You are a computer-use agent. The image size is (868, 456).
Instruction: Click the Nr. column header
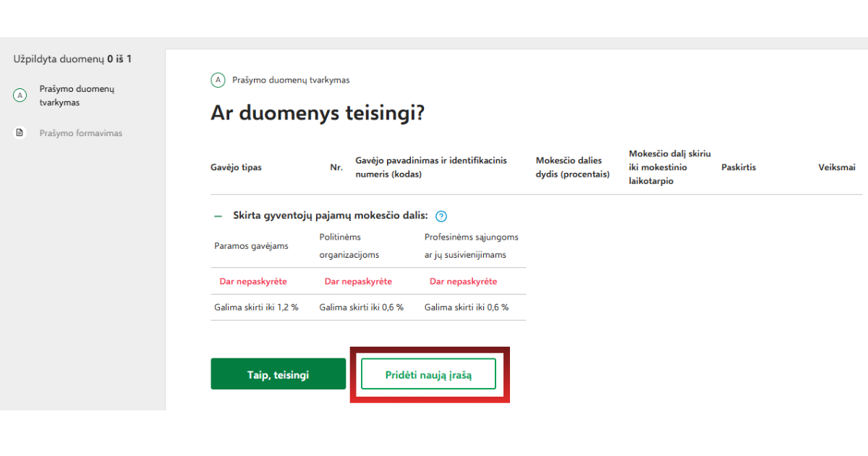coord(336,167)
